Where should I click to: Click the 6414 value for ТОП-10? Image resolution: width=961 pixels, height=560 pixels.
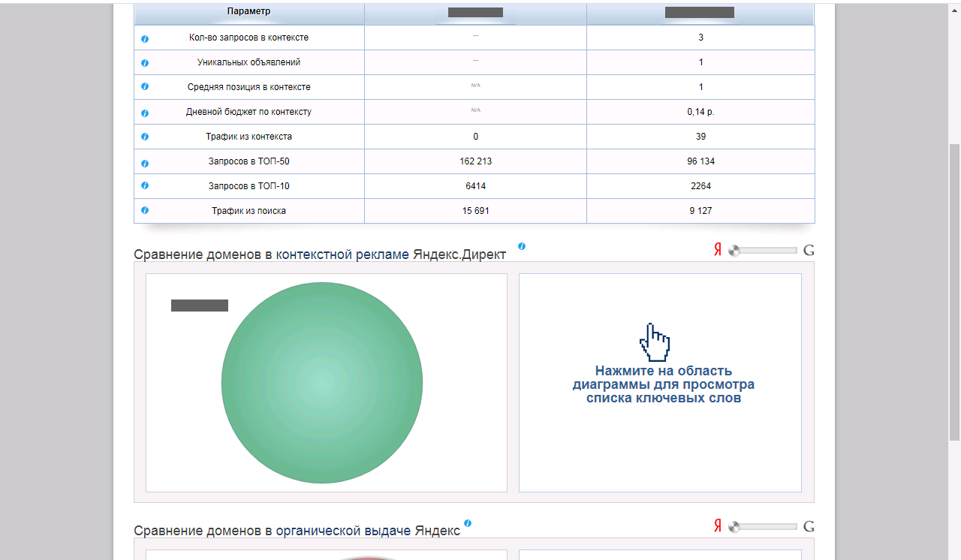[476, 186]
